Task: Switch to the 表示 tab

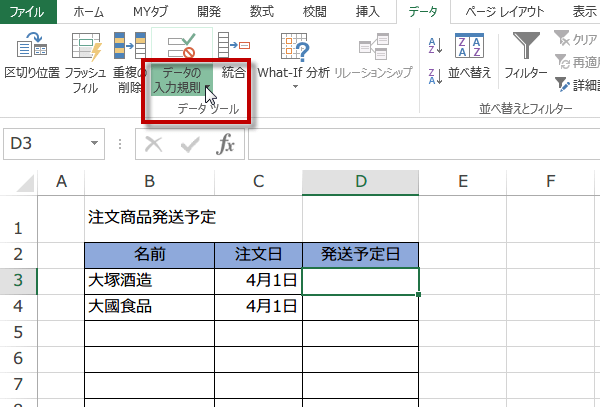Action: pyautogui.click(x=584, y=11)
